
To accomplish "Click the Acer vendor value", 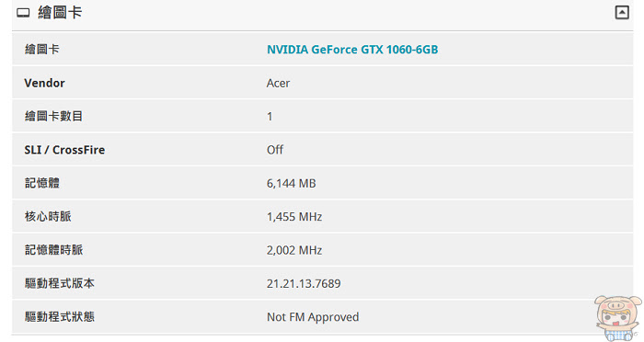I will [x=278, y=84].
